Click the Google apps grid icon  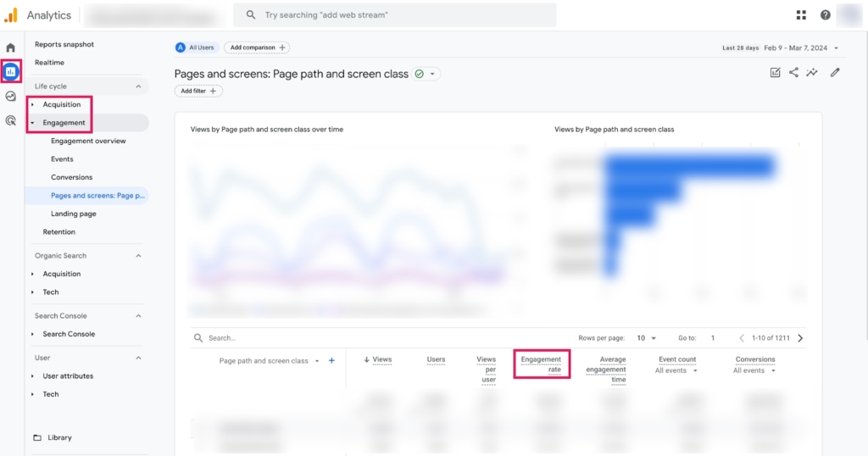coord(801,15)
